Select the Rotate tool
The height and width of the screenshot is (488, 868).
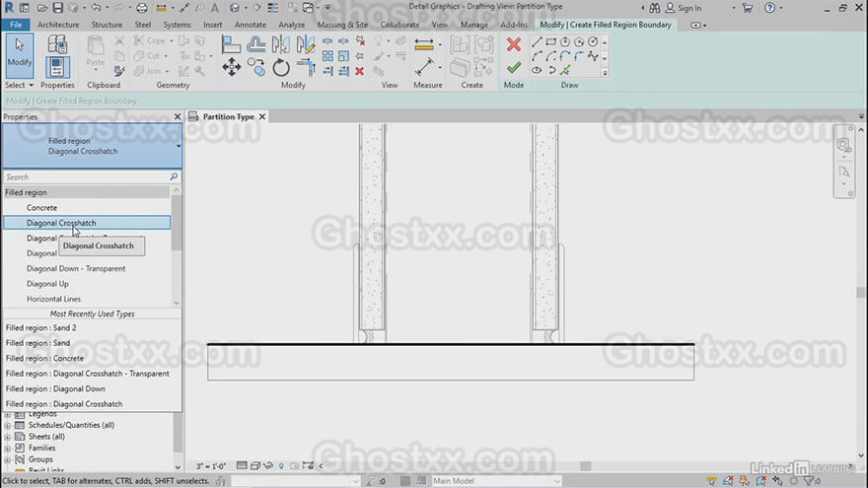281,67
